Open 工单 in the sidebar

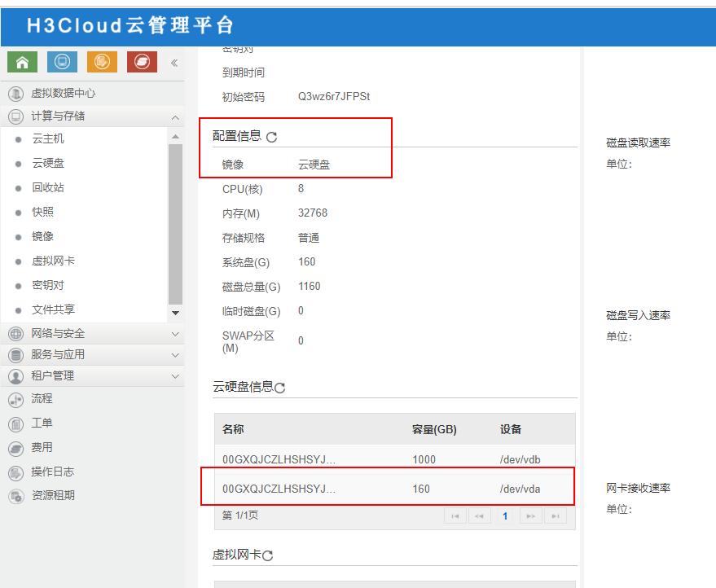tap(42, 423)
